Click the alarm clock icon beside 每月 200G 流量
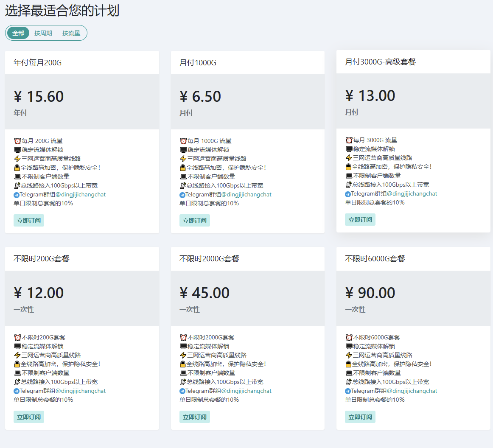Screen dimensions: 493x448 [x=17, y=141]
